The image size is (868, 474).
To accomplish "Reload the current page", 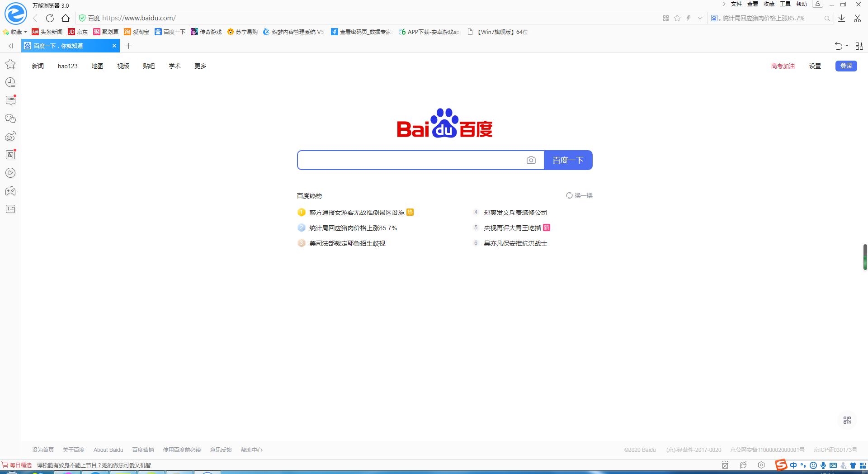I will pyautogui.click(x=50, y=18).
